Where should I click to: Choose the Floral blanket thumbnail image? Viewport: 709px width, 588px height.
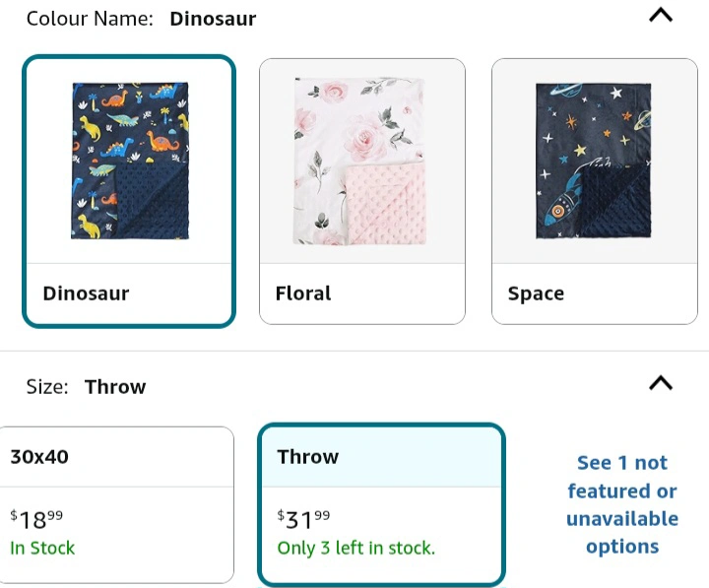click(x=361, y=161)
